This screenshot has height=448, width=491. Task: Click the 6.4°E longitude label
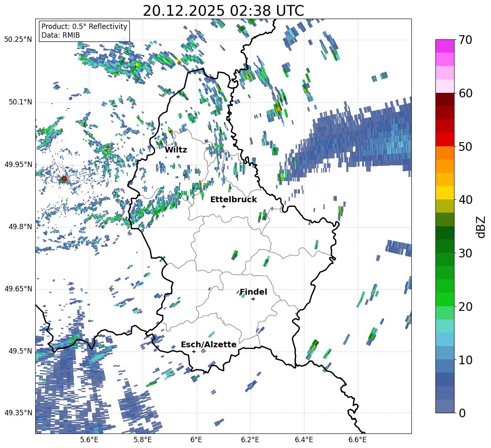304,440
